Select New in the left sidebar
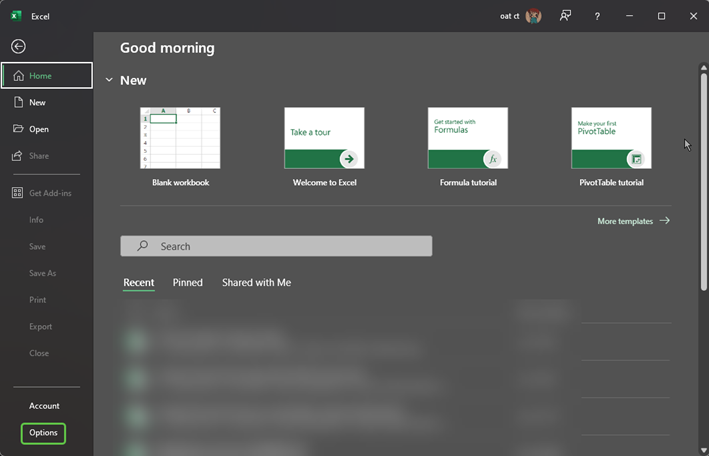This screenshot has height=456, width=709. (37, 103)
